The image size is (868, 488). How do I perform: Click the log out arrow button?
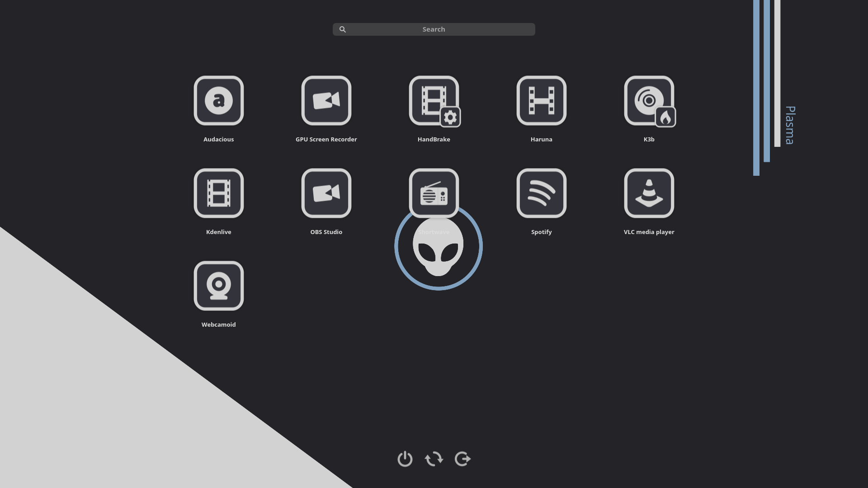pos(462,459)
